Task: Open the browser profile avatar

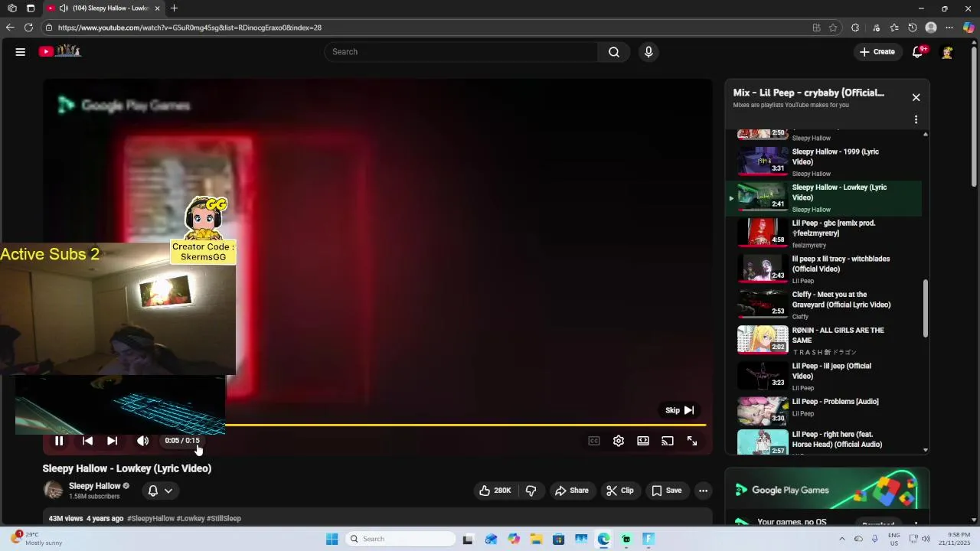Action: click(931, 28)
